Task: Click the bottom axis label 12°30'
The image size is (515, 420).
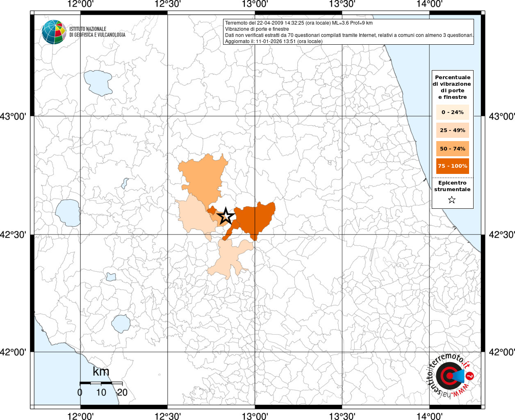Action: 168,416
